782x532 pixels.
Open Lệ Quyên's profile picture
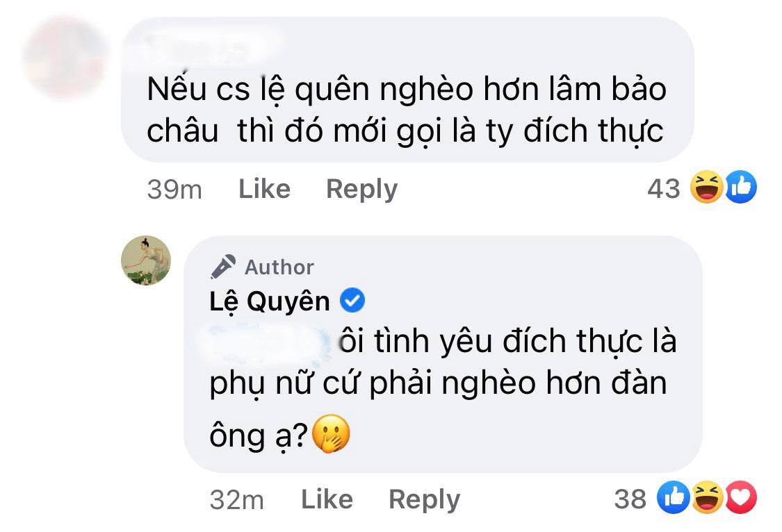[146, 260]
